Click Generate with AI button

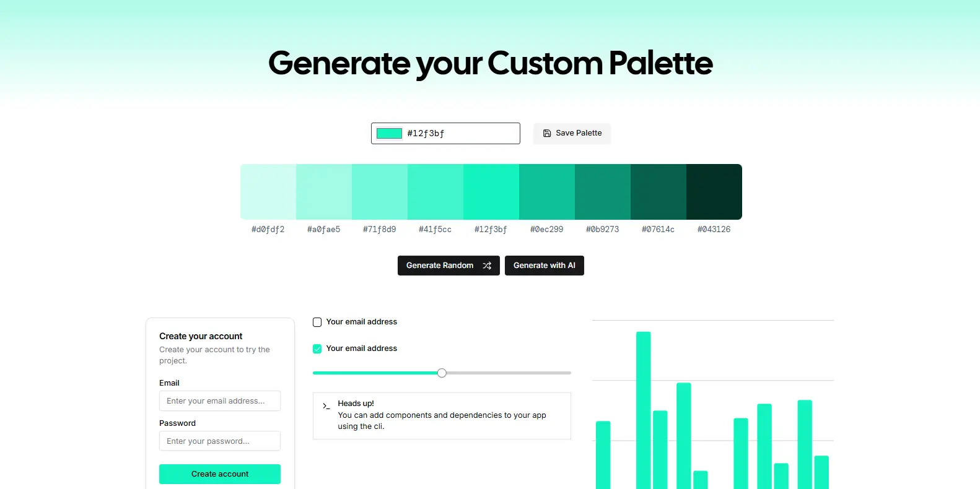click(545, 266)
